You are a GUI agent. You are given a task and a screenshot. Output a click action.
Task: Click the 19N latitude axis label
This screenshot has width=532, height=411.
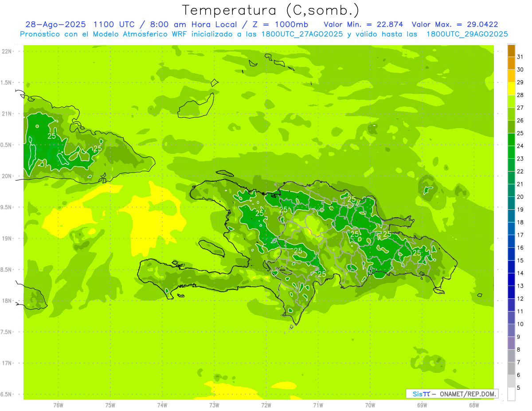pyautogui.click(x=6, y=238)
